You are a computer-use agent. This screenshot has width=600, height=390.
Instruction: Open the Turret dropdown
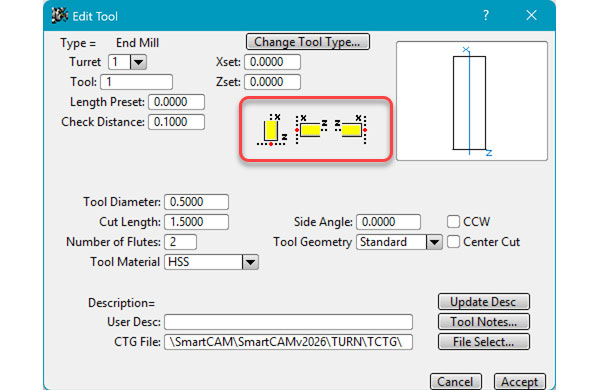[x=138, y=62]
